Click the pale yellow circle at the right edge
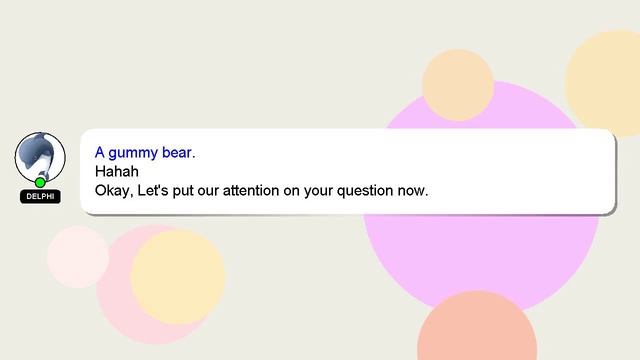Image resolution: width=640 pixels, height=360 pixels. [603, 83]
